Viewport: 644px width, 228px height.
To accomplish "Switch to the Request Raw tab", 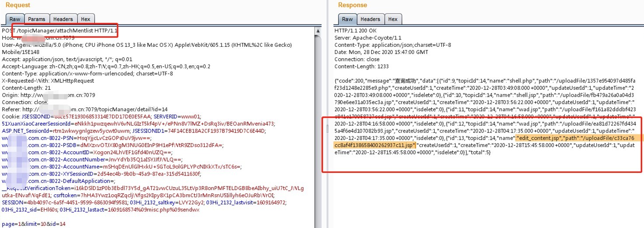I will 15,19.
